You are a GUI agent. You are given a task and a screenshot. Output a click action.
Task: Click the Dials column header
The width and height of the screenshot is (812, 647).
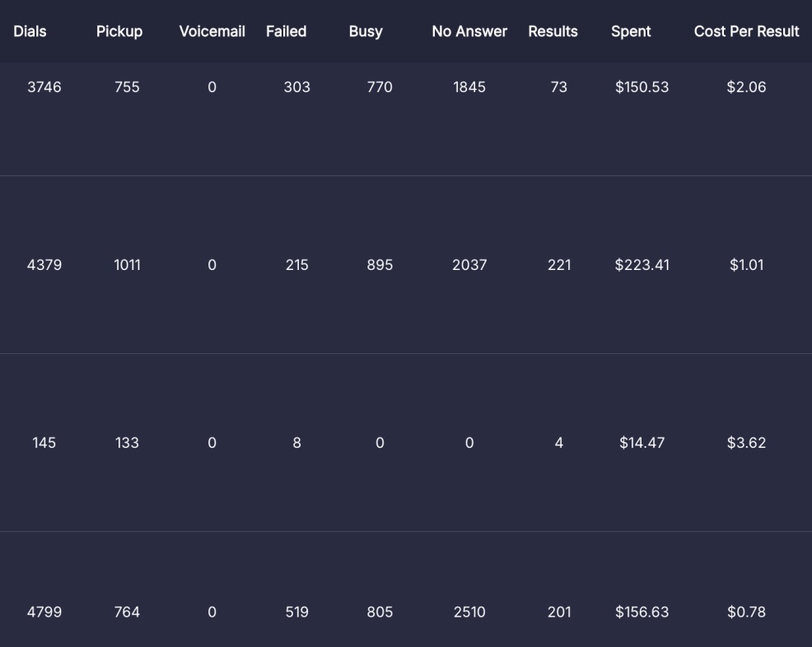(30, 31)
